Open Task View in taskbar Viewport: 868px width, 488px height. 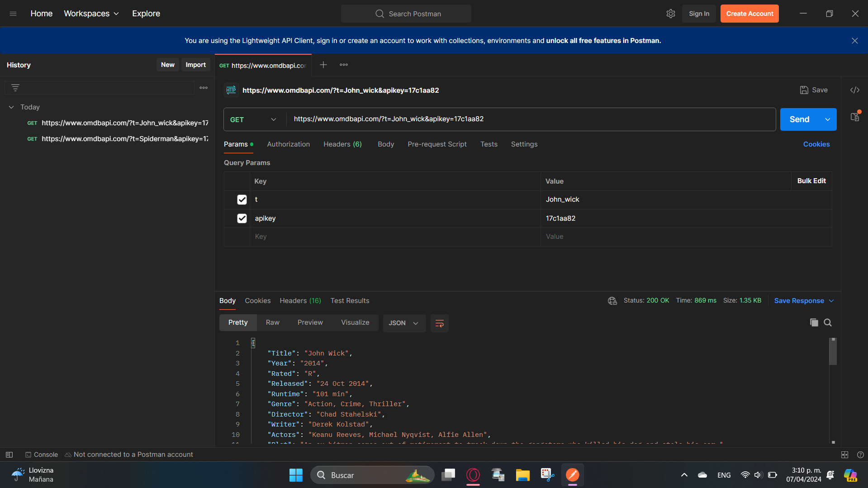pos(448,475)
